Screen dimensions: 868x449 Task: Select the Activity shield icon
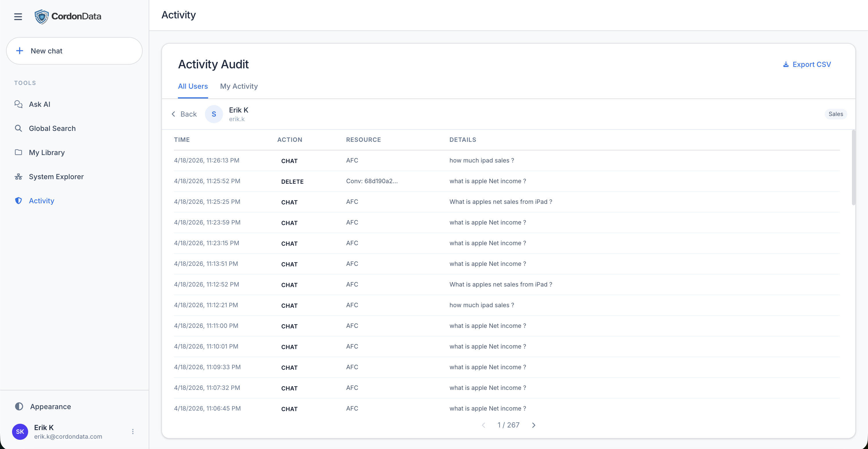click(x=19, y=201)
